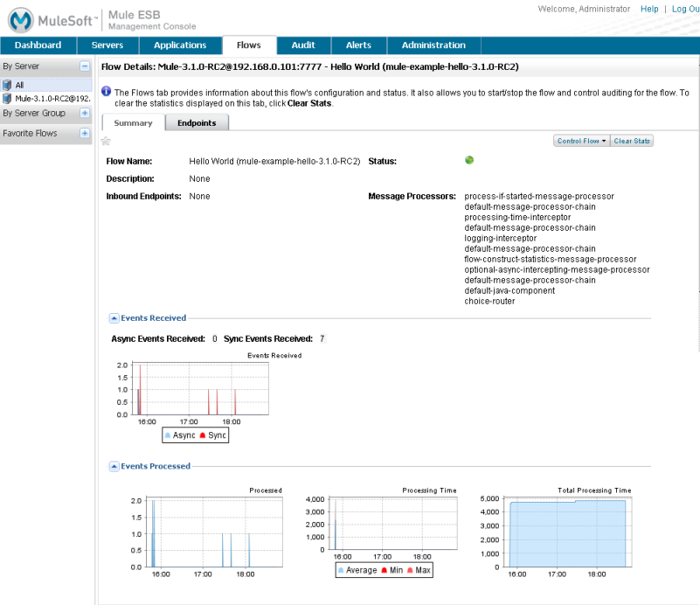The width and height of the screenshot is (700, 605).
Task: Click the Mule-3.1.0-RC2 server icon
Action: coord(7,99)
